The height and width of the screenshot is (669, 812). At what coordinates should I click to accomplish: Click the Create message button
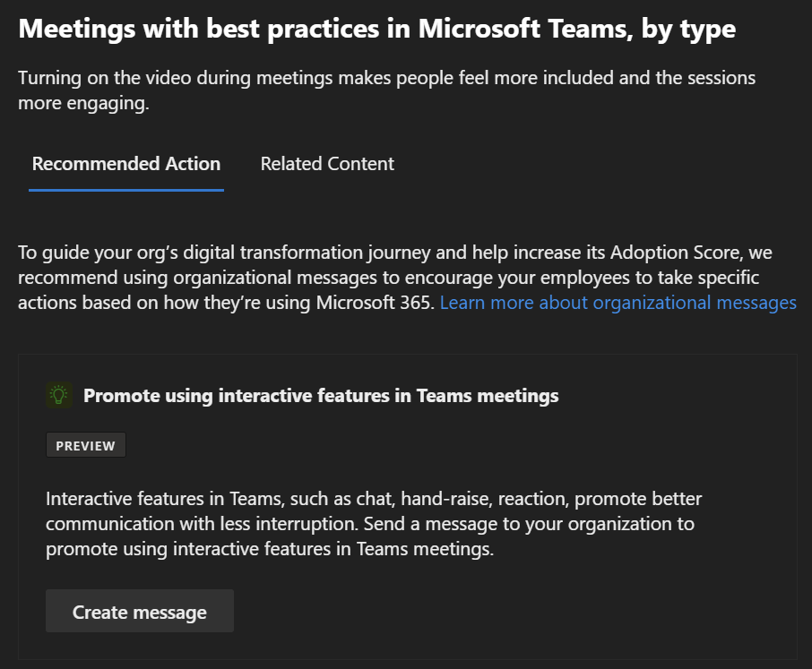[140, 611]
